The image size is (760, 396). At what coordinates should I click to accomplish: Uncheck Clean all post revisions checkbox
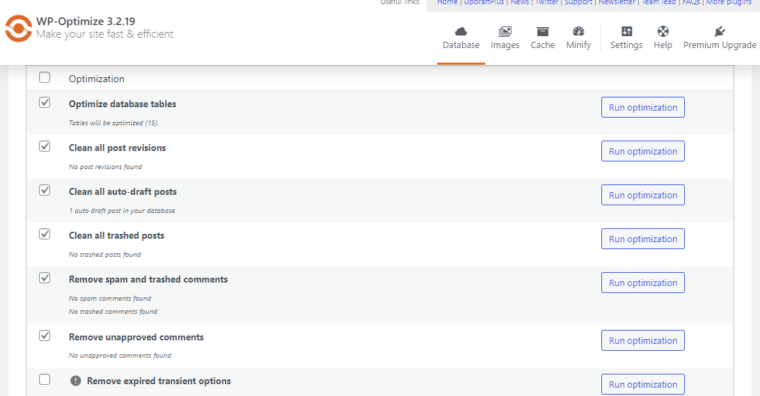pyautogui.click(x=45, y=146)
